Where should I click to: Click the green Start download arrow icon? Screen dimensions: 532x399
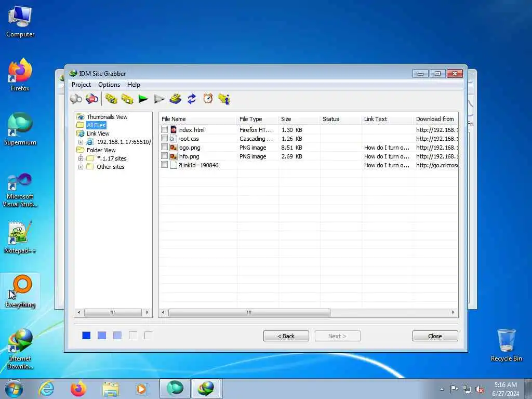pos(143,99)
